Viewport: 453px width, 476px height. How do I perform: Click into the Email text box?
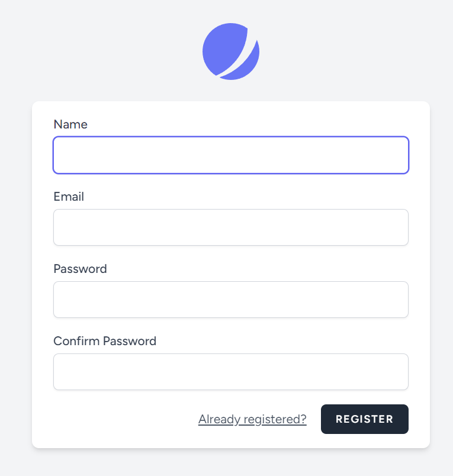pyautogui.click(x=231, y=227)
